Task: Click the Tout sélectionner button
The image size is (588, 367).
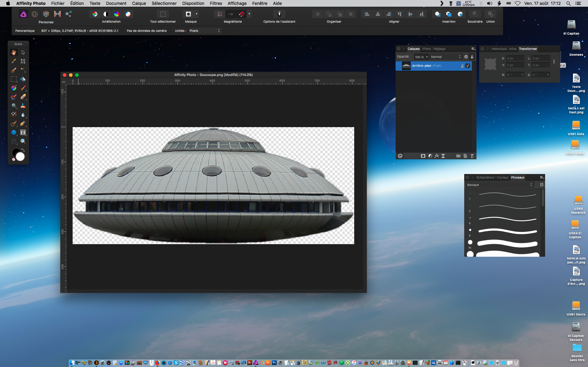Action: [163, 14]
